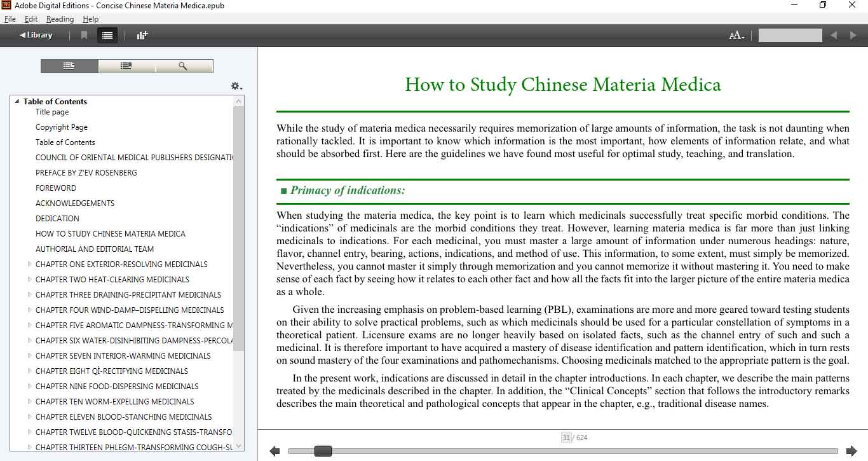Toggle the navigation panel list icon
The image size is (868, 461).
[107, 35]
